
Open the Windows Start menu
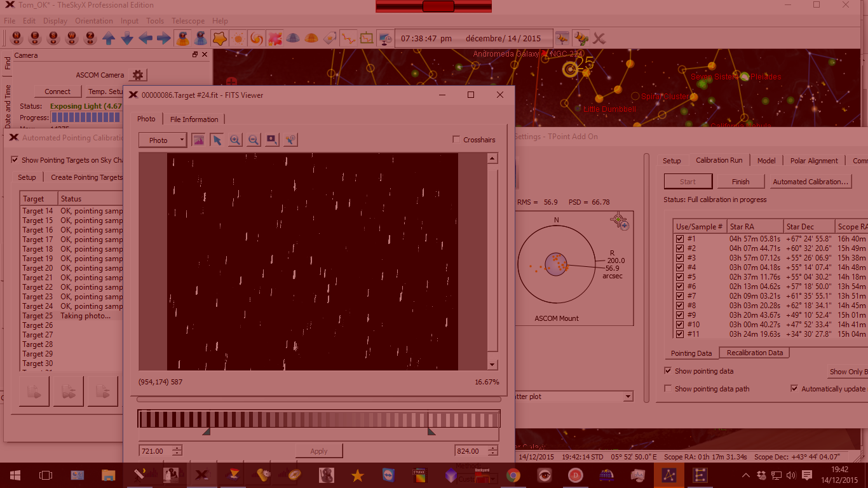[15, 475]
